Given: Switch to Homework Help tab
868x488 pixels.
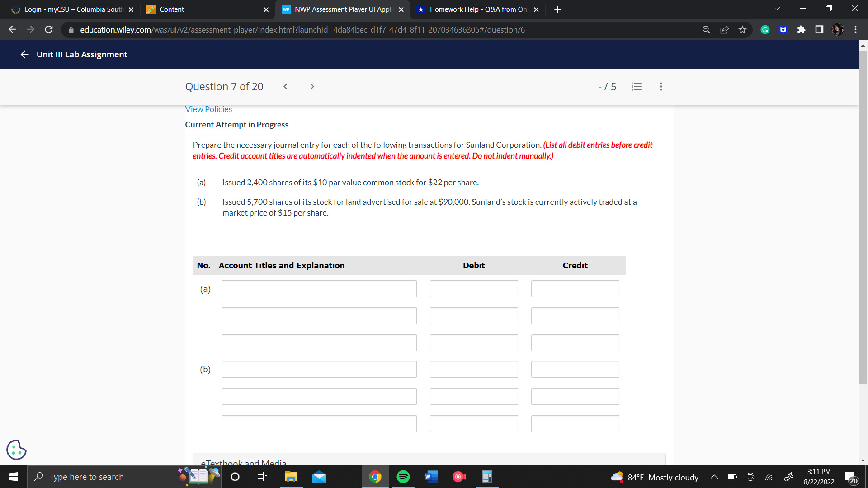Looking at the screenshot, I should [478, 9].
